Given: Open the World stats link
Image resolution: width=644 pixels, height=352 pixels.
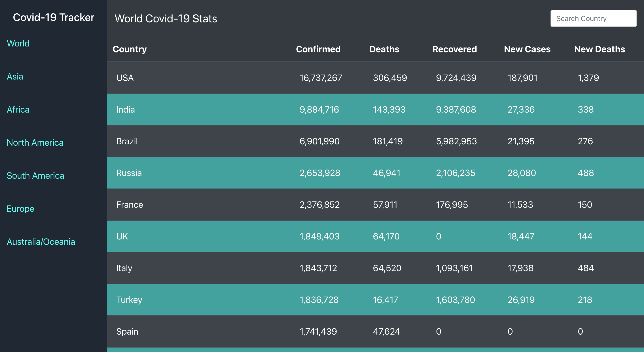Looking at the screenshot, I should click(x=18, y=43).
